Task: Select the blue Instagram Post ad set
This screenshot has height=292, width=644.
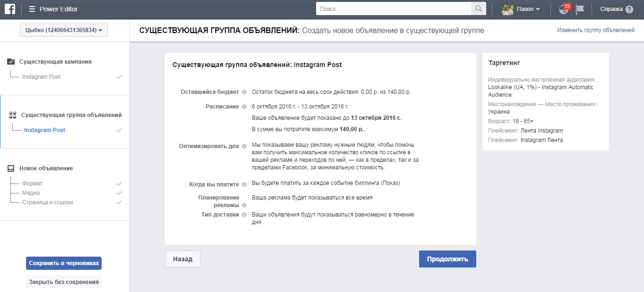Action: click(x=44, y=130)
